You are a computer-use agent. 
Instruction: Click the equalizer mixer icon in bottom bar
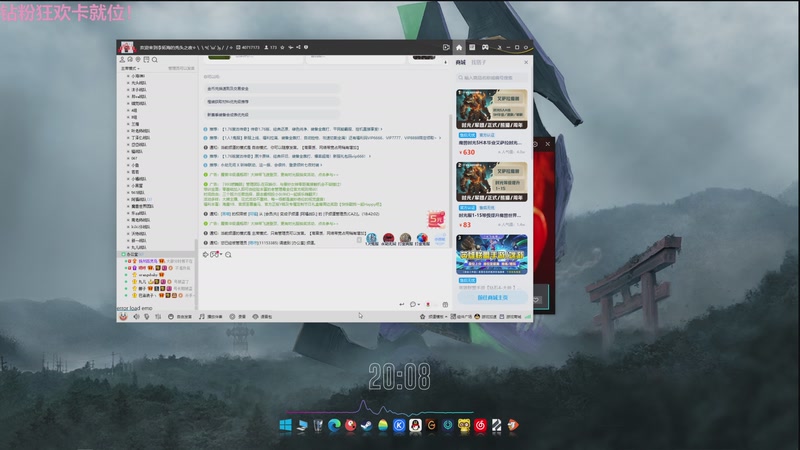158,317
